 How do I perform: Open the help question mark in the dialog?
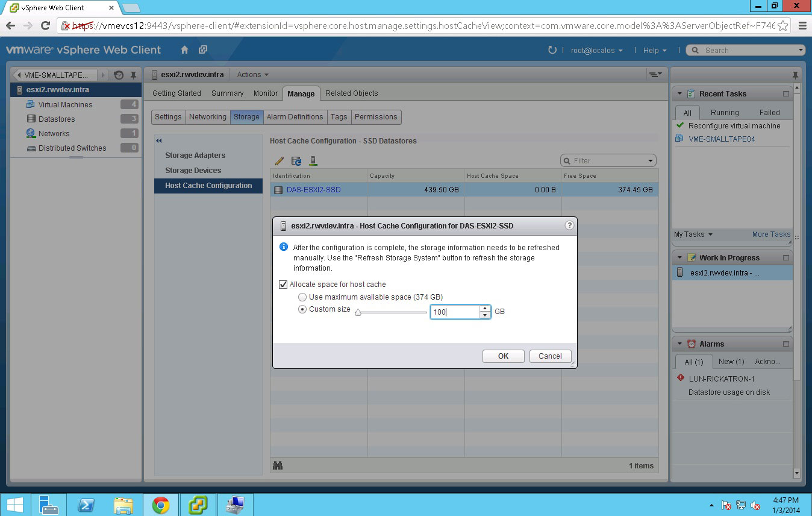(x=569, y=225)
